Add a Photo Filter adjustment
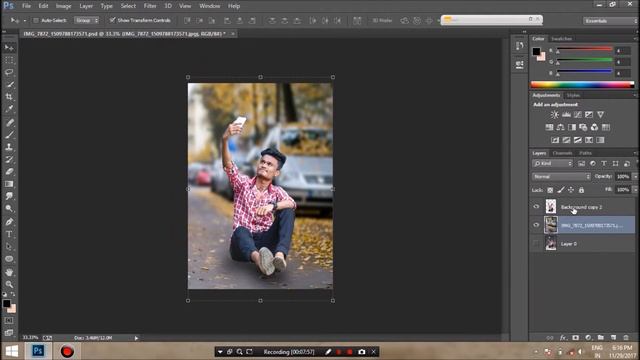 583,127
